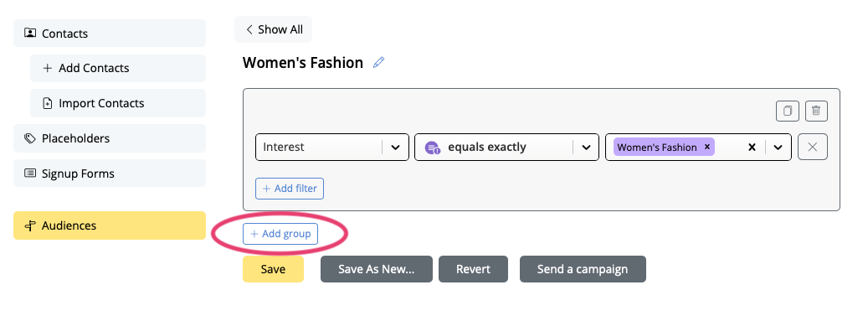The width and height of the screenshot is (868, 316).
Task: Open Signup Forms in the sidebar
Action: pos(110,174)
